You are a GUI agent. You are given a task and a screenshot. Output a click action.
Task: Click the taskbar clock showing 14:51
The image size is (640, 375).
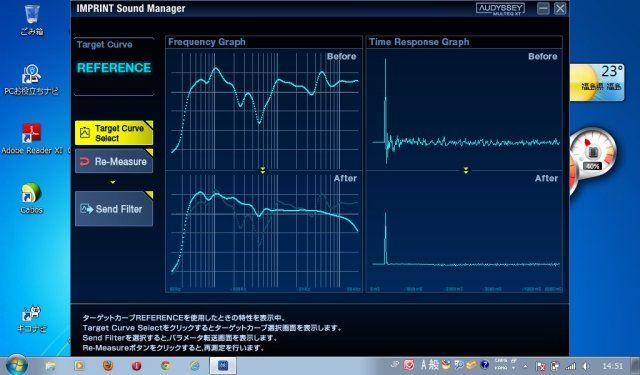(x=613, y=366)
